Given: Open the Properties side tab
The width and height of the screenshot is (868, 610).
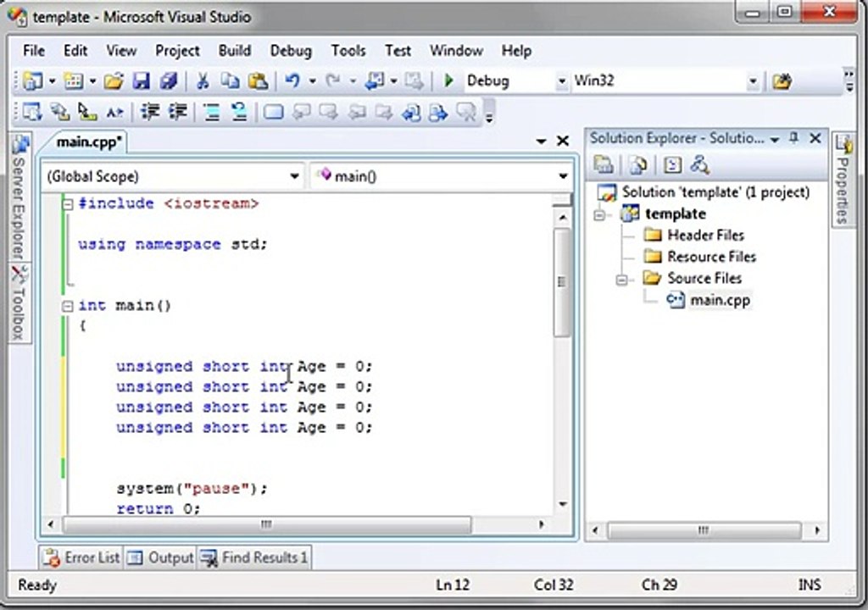Looking at the screenshot, I should (843, 180).
